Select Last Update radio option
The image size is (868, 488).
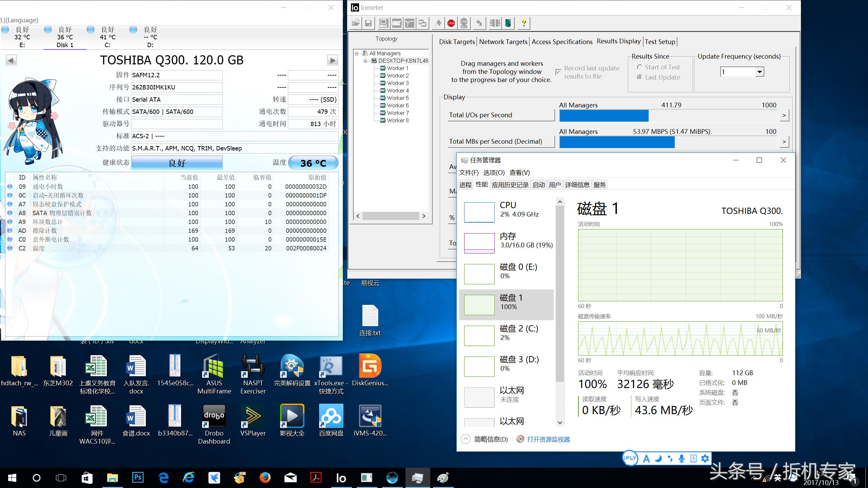(639, 77)
